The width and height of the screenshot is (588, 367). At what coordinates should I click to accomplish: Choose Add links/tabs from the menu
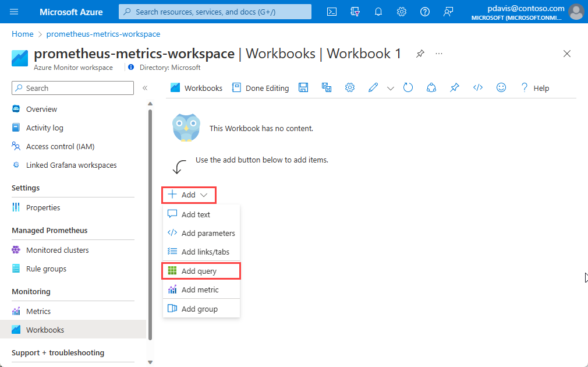(x=201, y=252)
